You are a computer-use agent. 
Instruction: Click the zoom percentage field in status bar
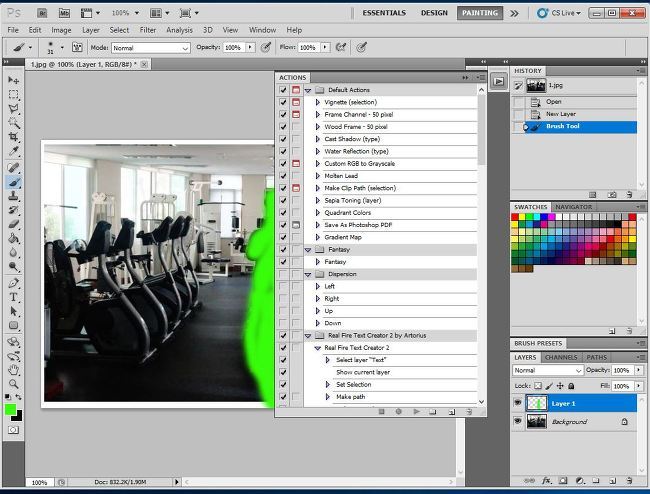point(40,482)
